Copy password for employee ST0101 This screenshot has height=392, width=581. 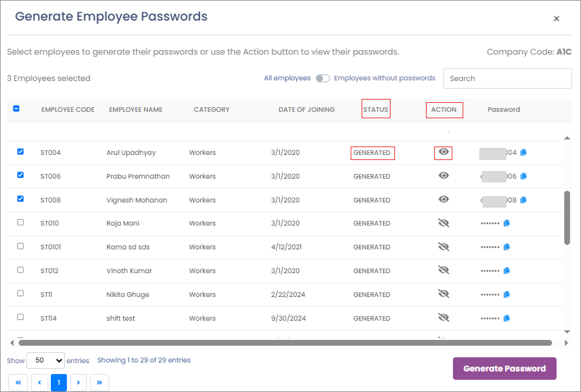pyautogui.click(x=506, y=247)
